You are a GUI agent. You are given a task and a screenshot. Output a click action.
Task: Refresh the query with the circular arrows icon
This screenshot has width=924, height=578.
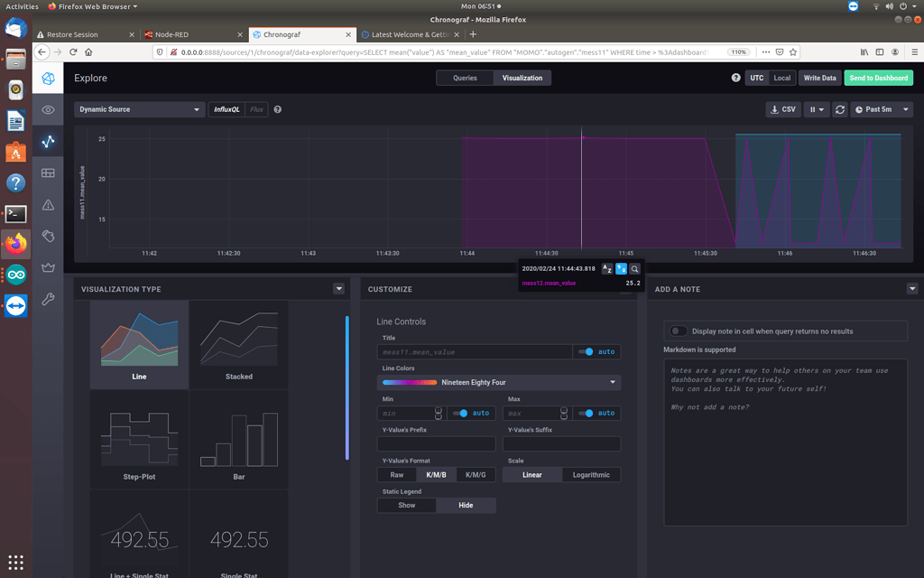[x=841, y=108]
